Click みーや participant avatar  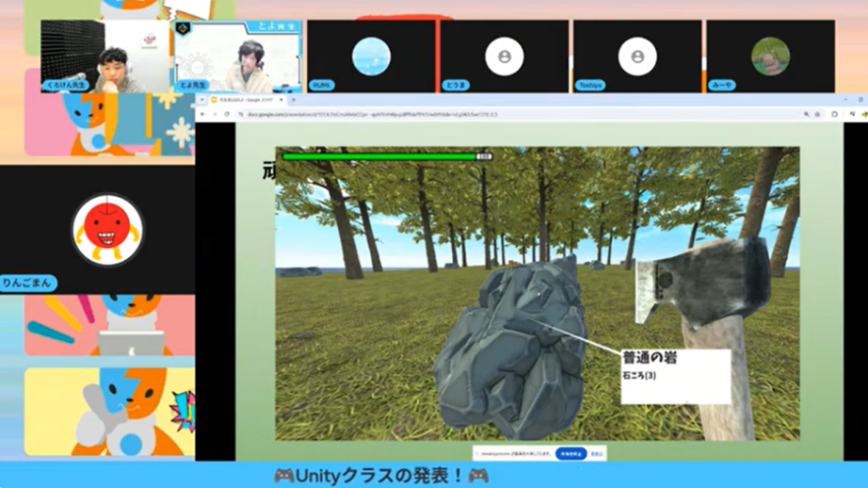771,56
